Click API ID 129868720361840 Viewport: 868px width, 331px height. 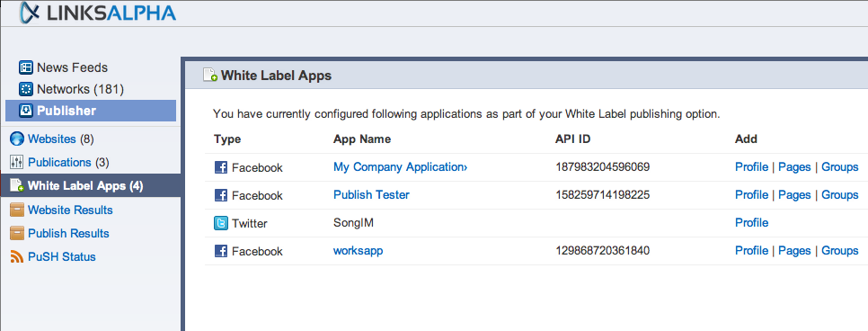coord(602,251)
